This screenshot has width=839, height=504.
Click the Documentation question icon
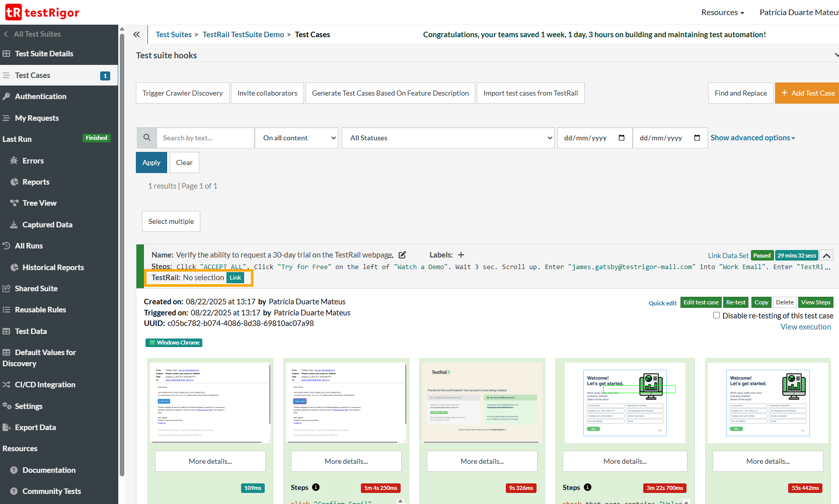[14, 470]
